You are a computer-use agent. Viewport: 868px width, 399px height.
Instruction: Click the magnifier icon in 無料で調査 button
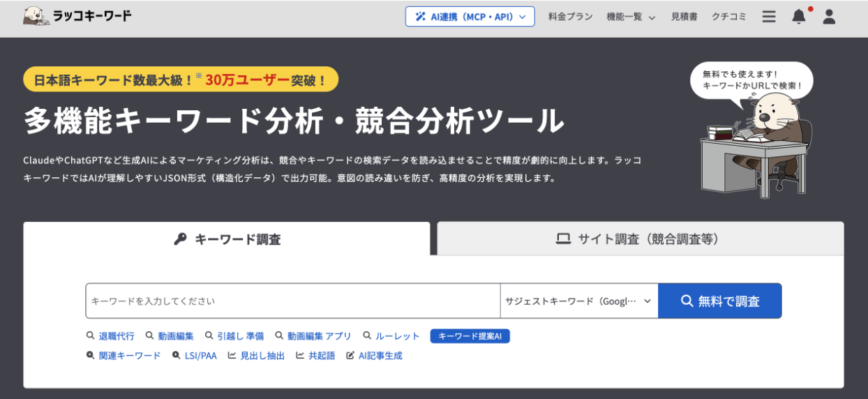[x=687, y=301]
